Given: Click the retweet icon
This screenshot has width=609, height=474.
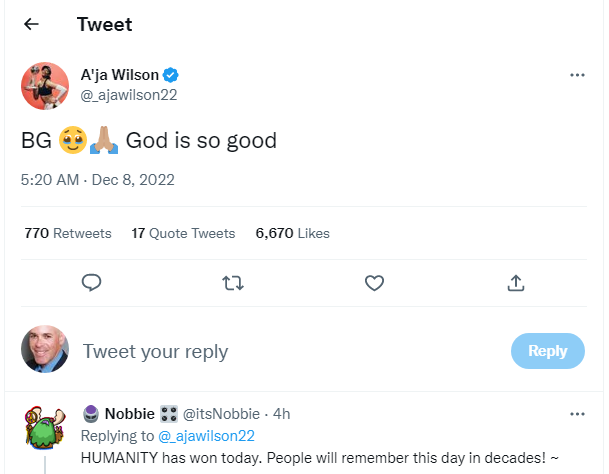Looking at the screenshot, I should 232,283.
